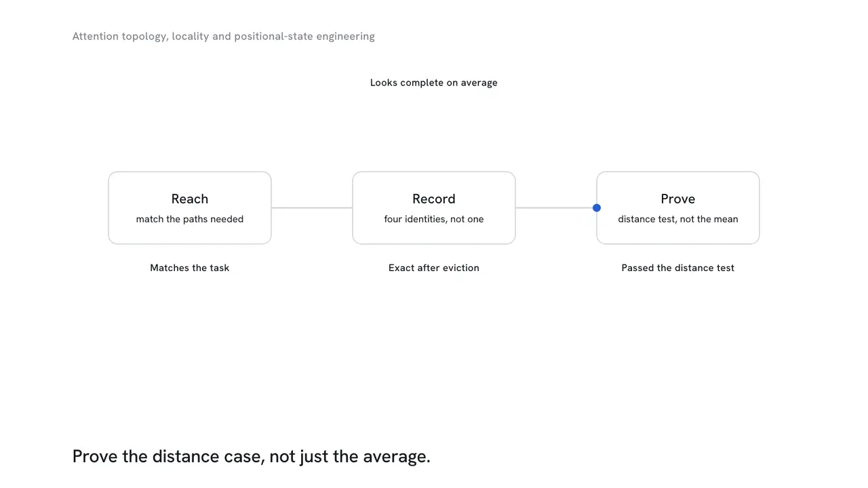Screen dimensions: 868x488
Task: Select the Record card
Action: [x=434, y=208]
